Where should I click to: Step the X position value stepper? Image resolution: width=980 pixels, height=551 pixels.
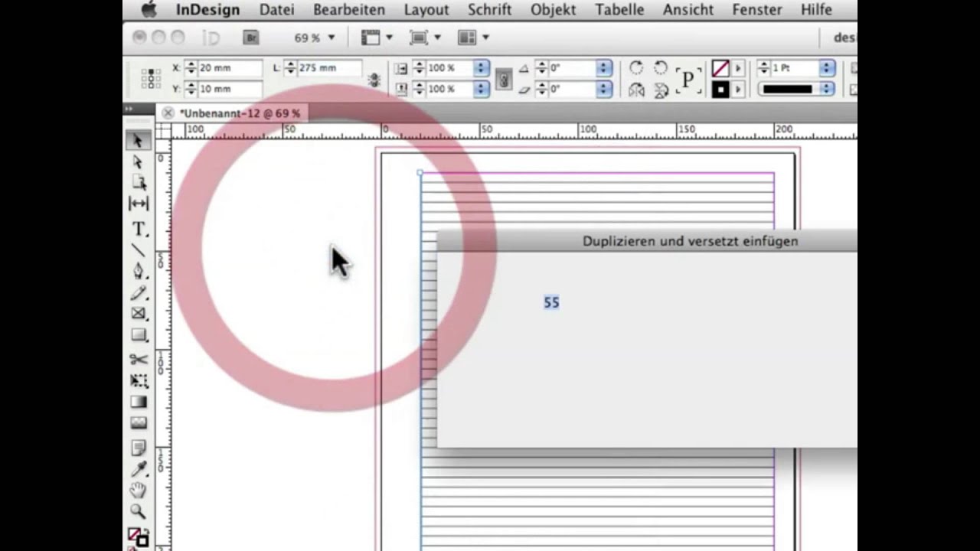coord(191,68)
